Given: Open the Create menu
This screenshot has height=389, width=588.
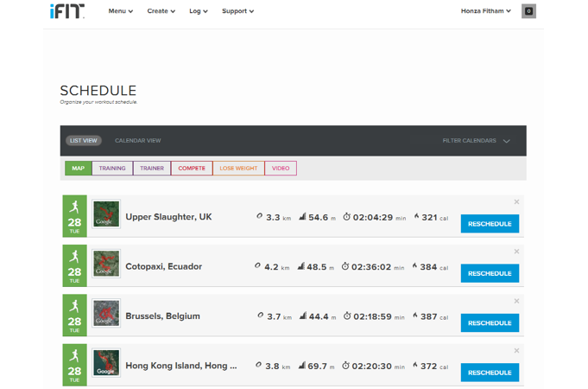Looking at the screenshot, I should (x=161, y=11).
